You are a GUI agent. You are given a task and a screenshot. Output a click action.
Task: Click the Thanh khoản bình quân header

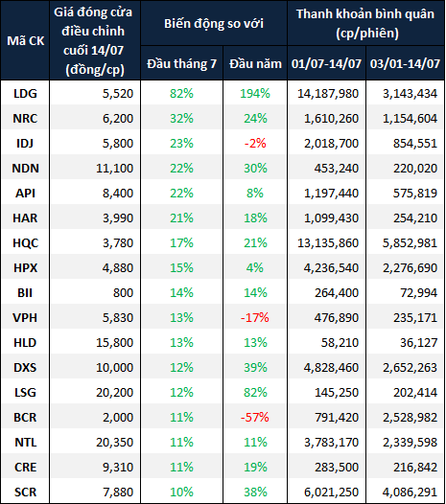[x=365, y=23]
